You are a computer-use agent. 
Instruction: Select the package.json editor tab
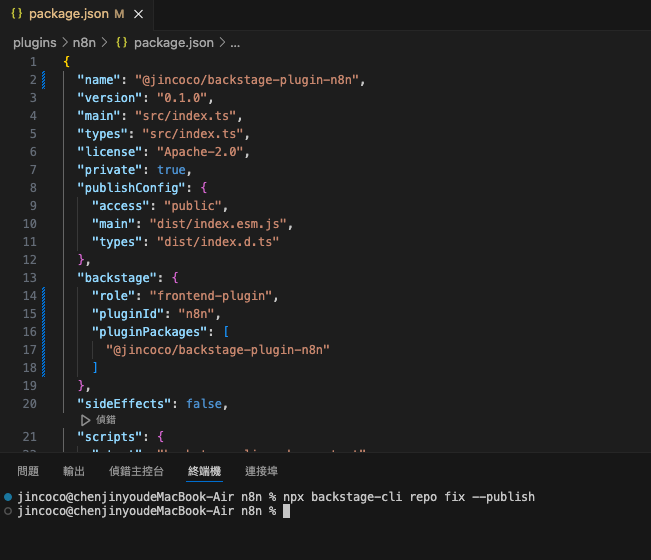(77, 15)
